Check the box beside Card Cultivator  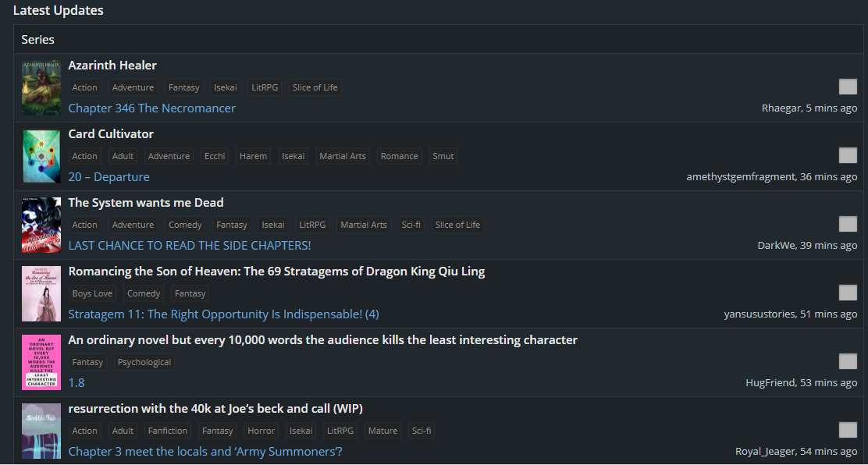tap(848, 155)
